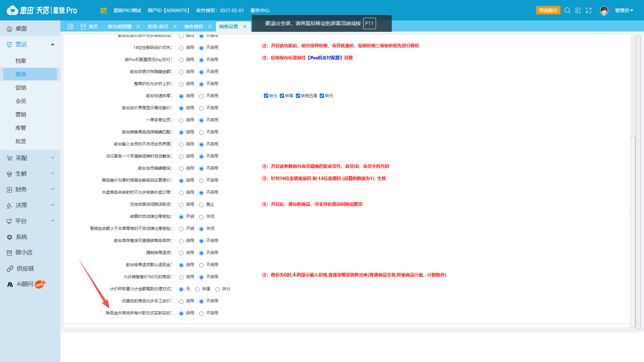Click the list layout icon beside search
This screenshot has height=362, width=644.
click(x=578, y=10)
